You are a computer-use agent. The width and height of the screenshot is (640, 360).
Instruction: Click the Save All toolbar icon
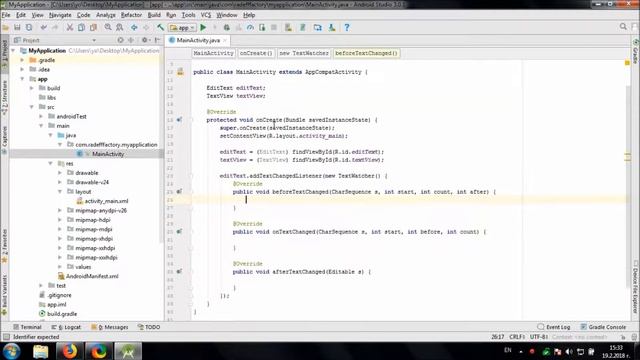point(17,27)
